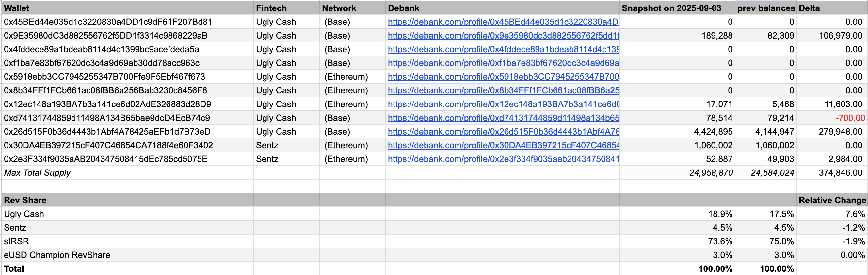Image resolution: width=868 pixels, height=275 pixels.
Task: Open the Debank link for 0x2e3f334f
Action: click(x=503, y=159)
